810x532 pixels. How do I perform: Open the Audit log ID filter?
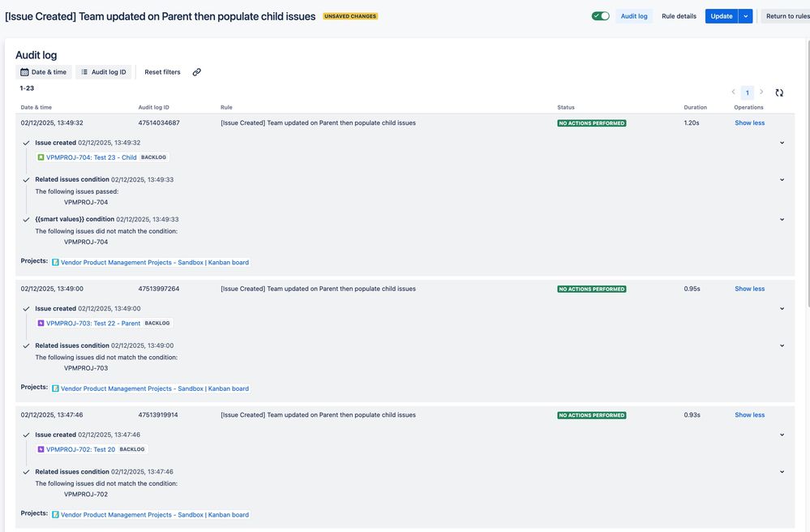pyautogui.click(x=103, y=72)
